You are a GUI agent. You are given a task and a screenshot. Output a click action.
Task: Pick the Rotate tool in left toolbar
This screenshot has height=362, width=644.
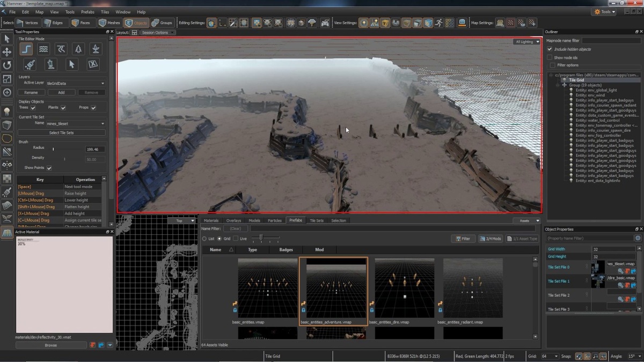point(7,65)
